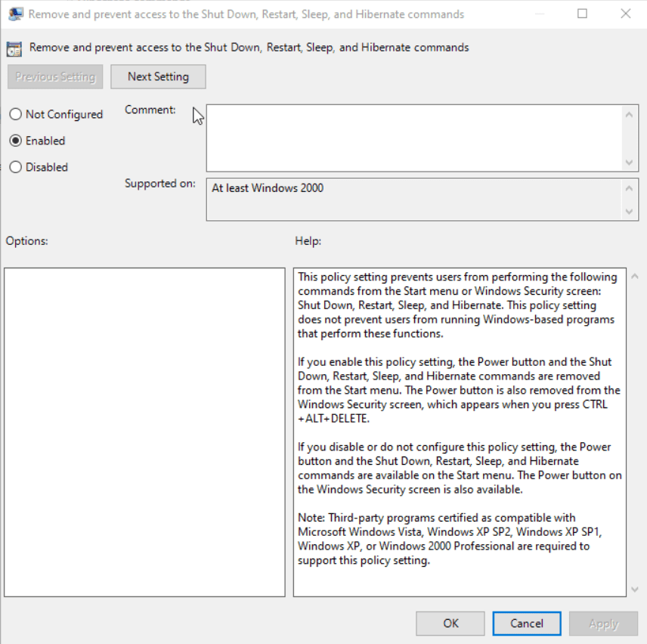Click the Supported on scroll down arrow
This screenshot has width=647, height=644.
point(629,212)
